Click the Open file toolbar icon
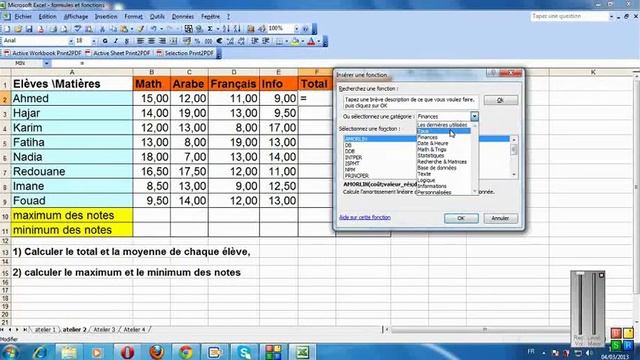640x360 pixels. click(x=18, y=29)
